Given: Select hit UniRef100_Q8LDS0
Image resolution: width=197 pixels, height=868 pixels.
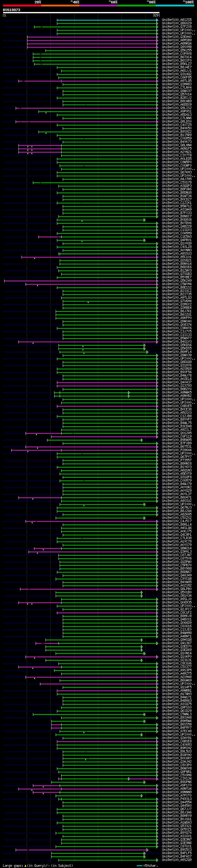Looking at the screenshot, I should pyautogui.click(x=177, y=122).
